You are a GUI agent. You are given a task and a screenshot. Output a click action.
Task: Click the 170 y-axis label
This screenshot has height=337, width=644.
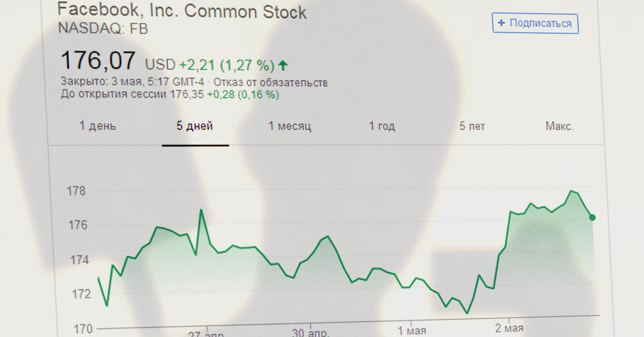tap(76, 328)
